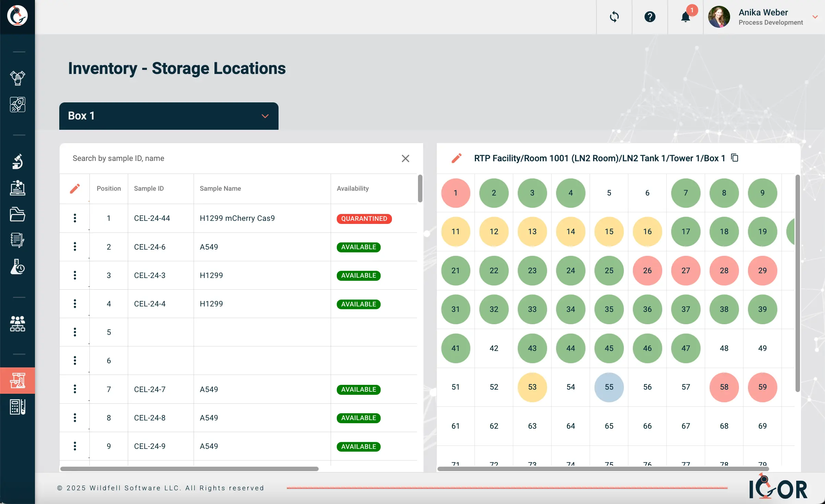Edit the box location via pencil icon
825x504 pixels.
[x=456, y=158]
